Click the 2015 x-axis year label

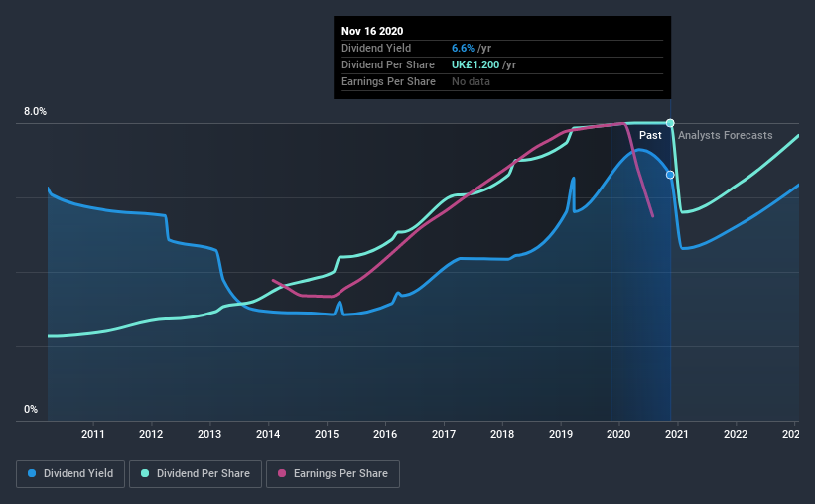click(327, 434)
